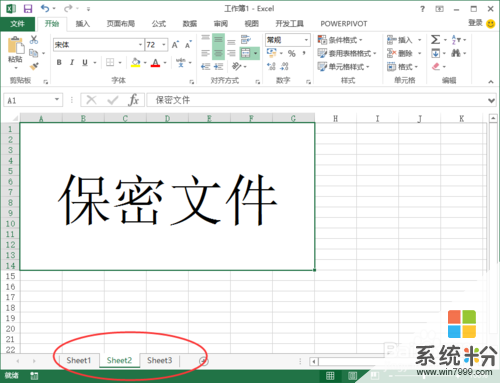Click the Clear eraser icon

pos(436,66)
